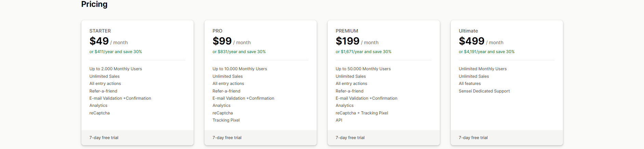Click the $499 per month price
This screenshot has height=149, width=644.
point(472,41)
